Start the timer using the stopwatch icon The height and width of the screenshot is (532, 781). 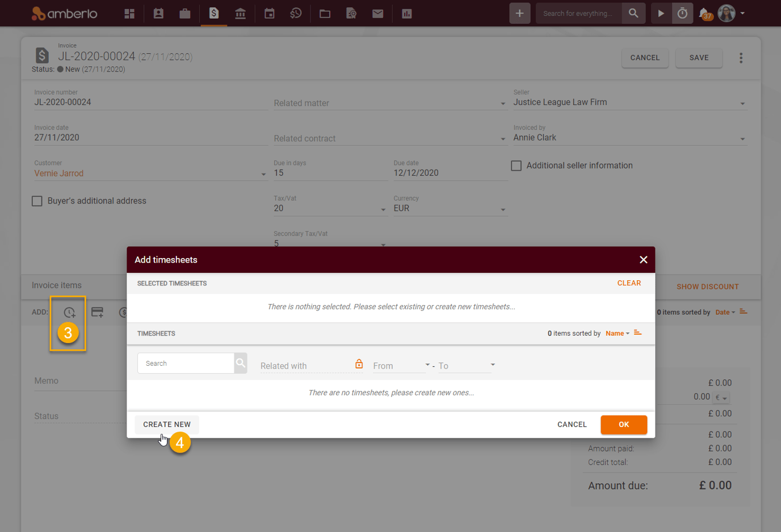pos(682,12)
